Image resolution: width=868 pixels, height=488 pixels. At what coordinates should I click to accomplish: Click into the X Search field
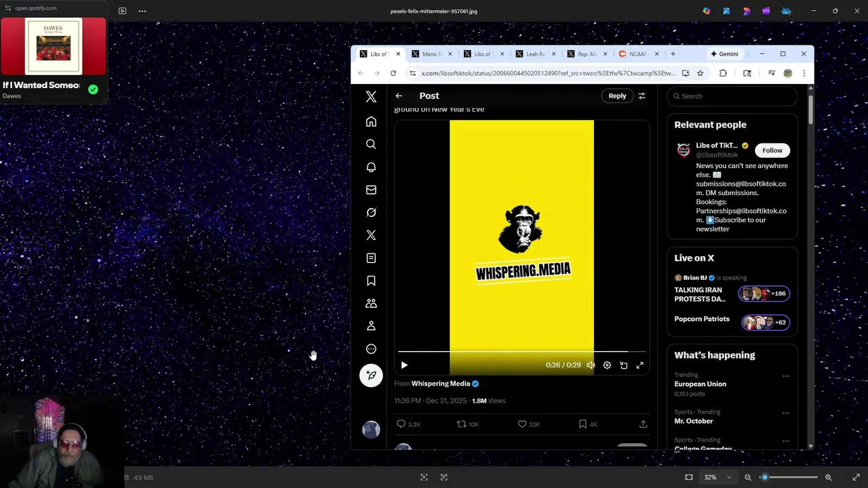pos(732,96)
